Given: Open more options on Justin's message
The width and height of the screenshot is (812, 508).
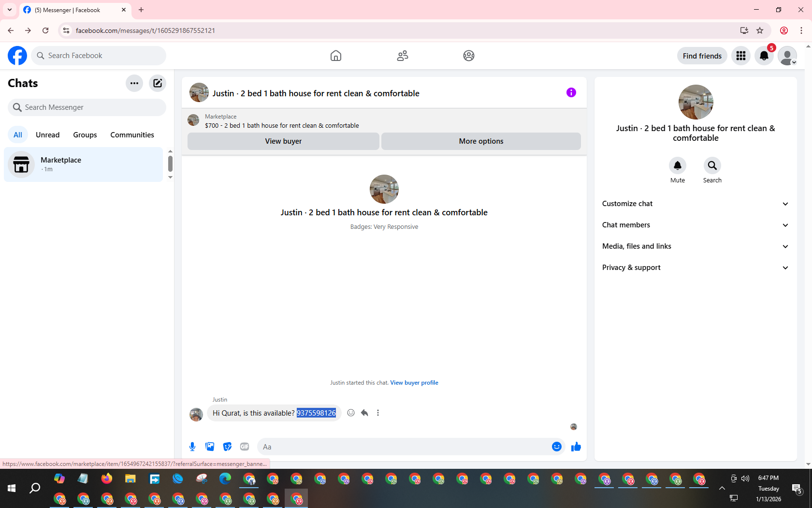Looking at the screenshot, I should click(x=378, y=413).
